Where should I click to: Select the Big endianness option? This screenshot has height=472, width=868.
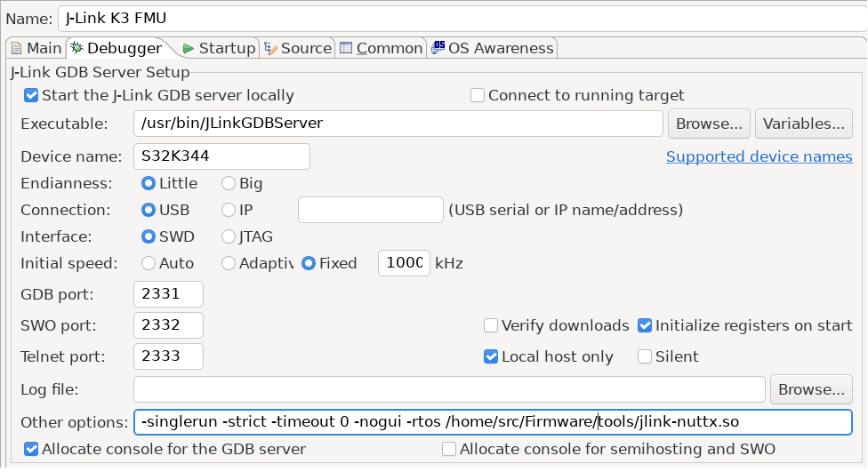click(x=229, y=184)
